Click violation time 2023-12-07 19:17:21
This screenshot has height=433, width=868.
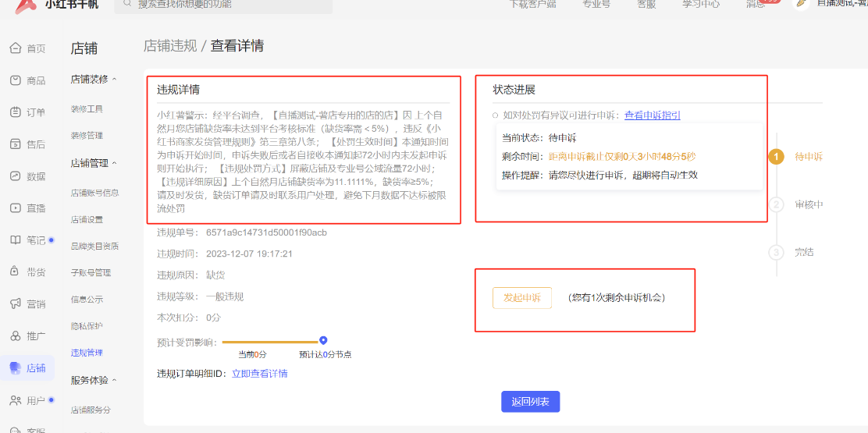[x=249, y=254]
